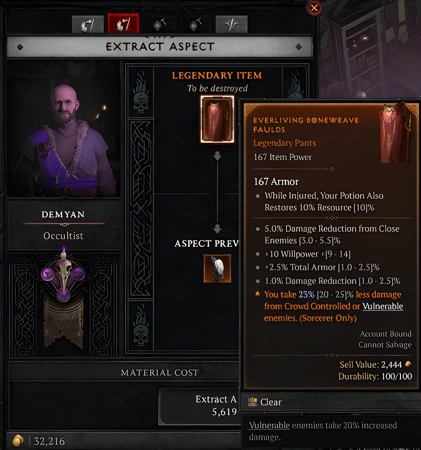Screen dimensions: 421x450
Task: Click the gold coin next to Sell Value
Action: pyautogui.click(x=408, y=364)
